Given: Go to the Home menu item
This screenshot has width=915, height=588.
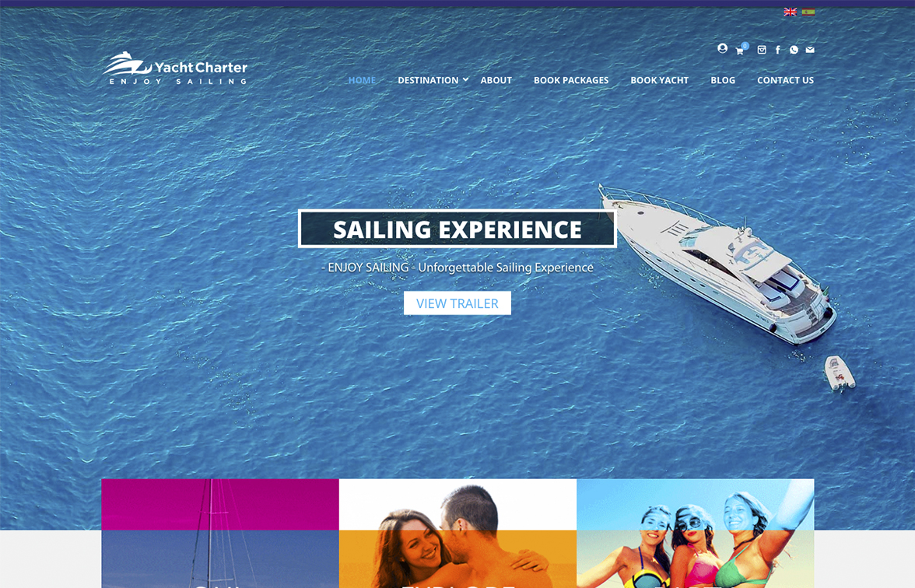Looking at the screenshot, I should (x=362, y=81).
